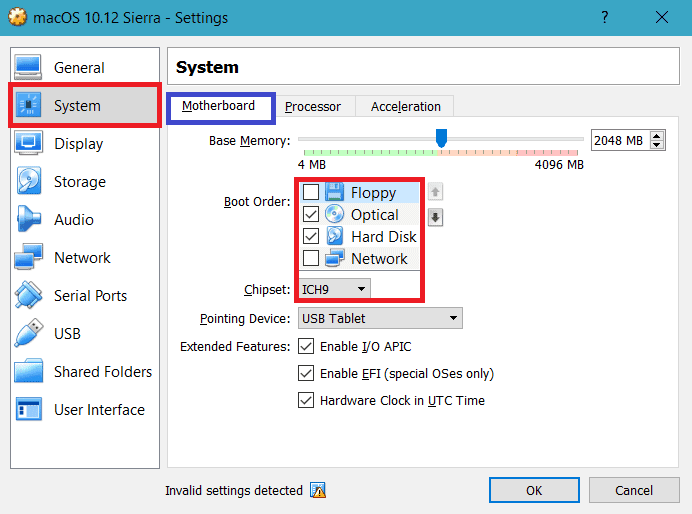Enable the Floppy boot order checkbox
This screenshot has height=514, width=692.
311,192
